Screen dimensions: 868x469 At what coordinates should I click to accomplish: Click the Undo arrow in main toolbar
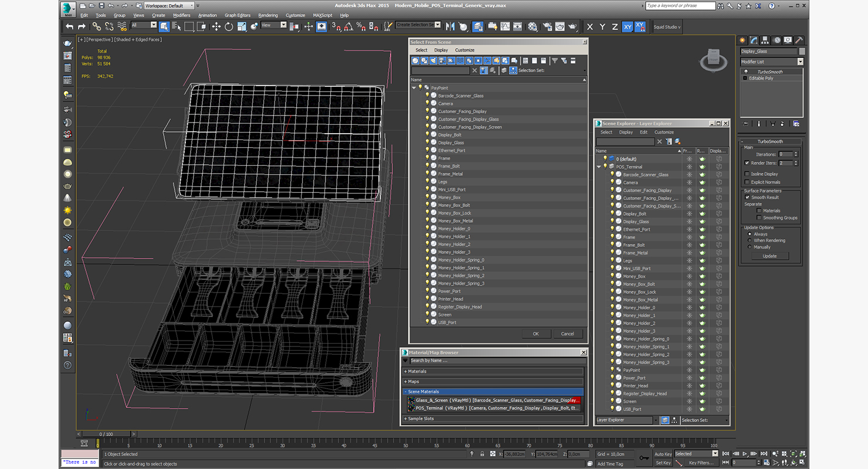(x=70, y=26)
